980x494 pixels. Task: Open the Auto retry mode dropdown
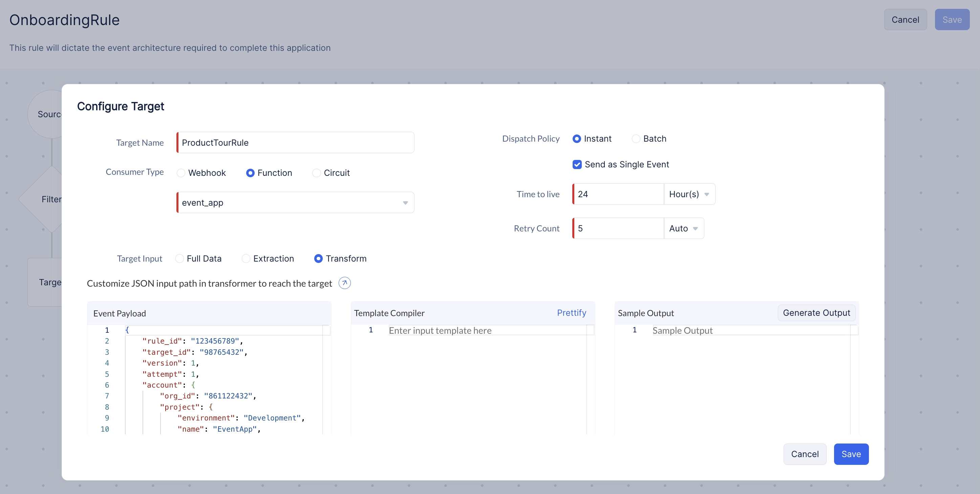tap(684, 228)
